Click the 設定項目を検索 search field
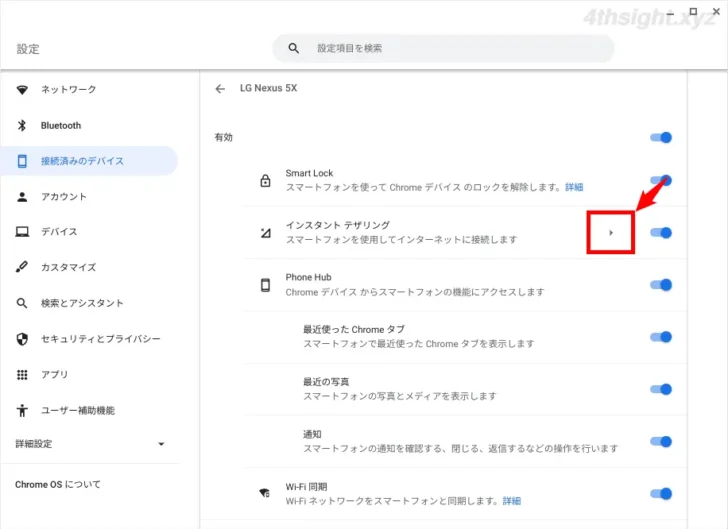The height and width of the screenshot is (529, 728). coord(443,48)
